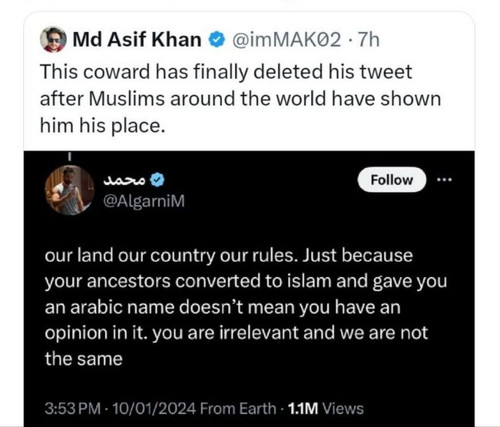The width and height of the screenshot is (500, 427).
Task: Click the Md Asif Khan display name
Action: click(x=137, y=40)
